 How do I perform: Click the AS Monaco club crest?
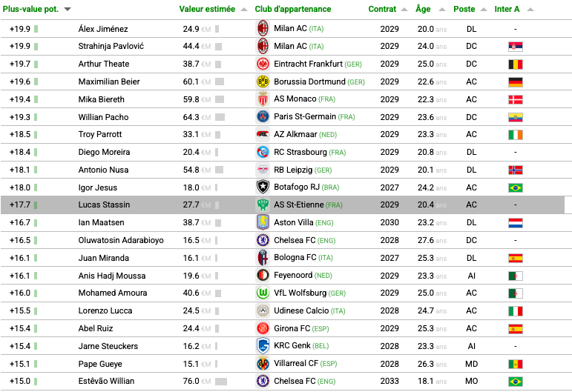tap(263, 99)
